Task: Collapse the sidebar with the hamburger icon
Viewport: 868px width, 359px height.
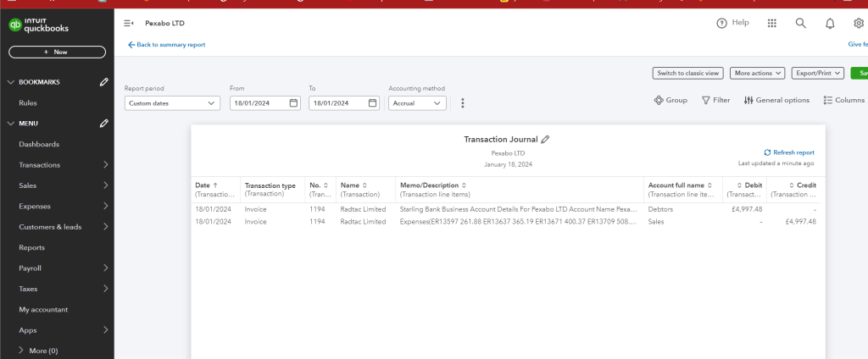Action: pyautogui.click(x=129, y=23)
